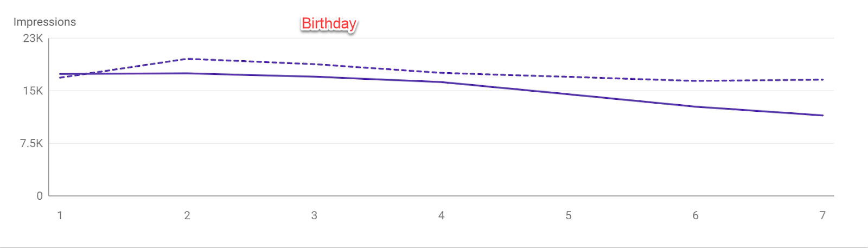Image resolution: width=868 pixels, height=248 pixels.
Task: Click solid line point at day 6
Action: (x=695, y=107)
